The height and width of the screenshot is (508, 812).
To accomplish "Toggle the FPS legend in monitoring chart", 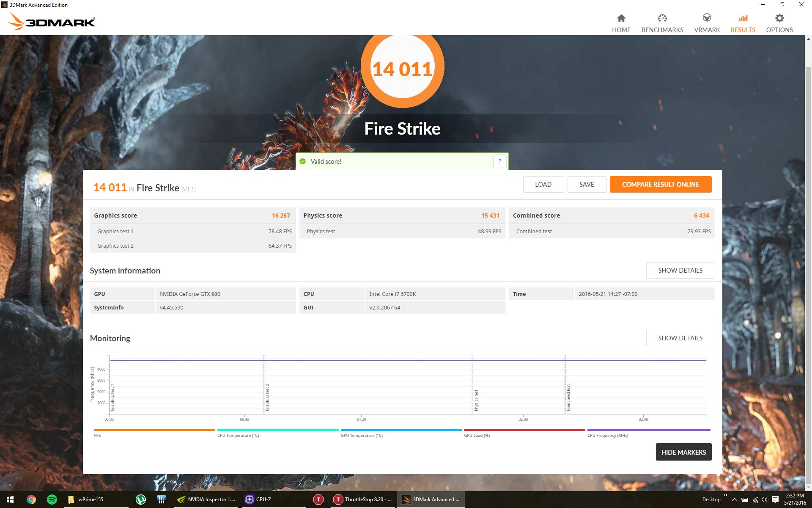I will coord(154,433).
